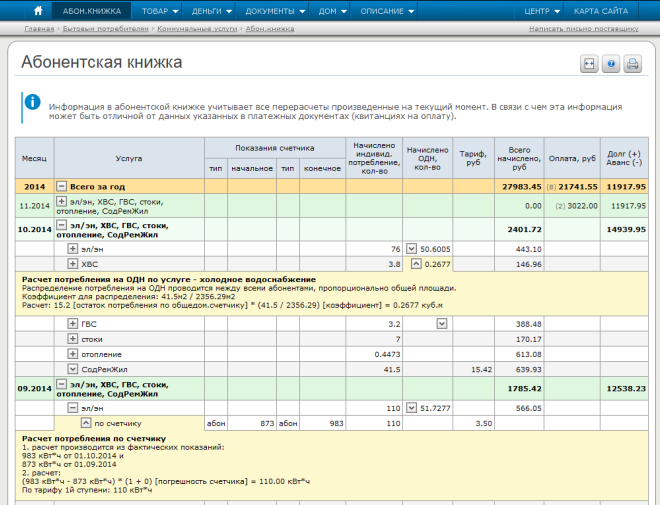
Task: Click the отопление amount 613.08
Action: tap(529, 354)
